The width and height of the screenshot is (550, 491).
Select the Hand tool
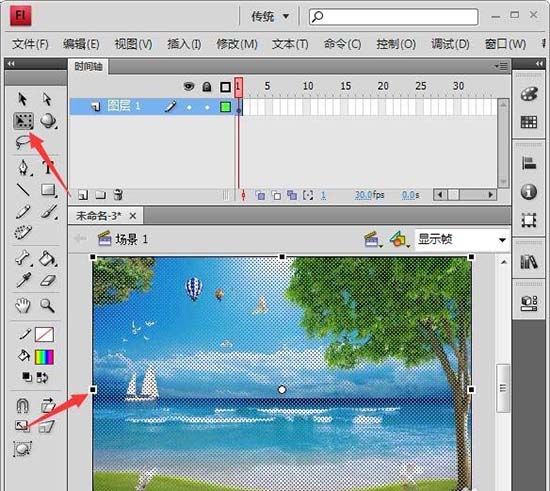pos(23,305)
